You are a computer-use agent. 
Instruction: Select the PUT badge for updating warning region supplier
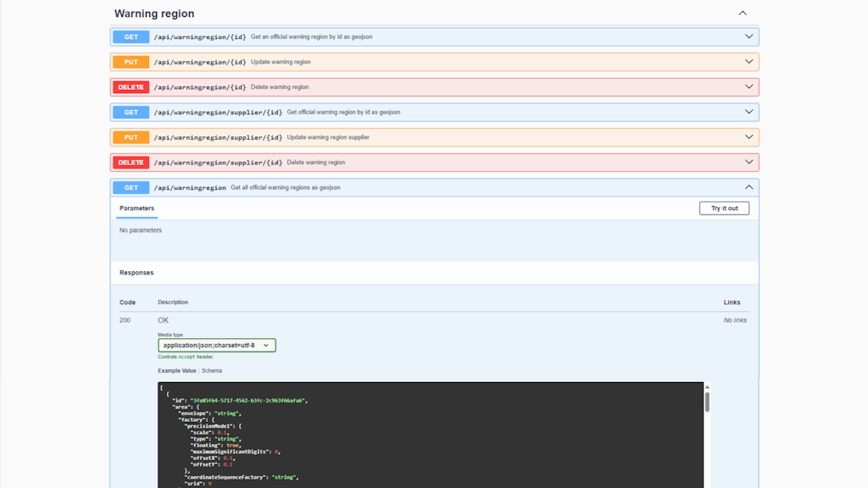click(130, 136)
